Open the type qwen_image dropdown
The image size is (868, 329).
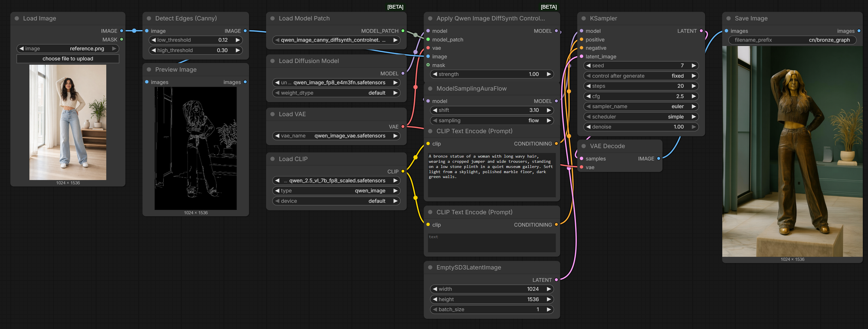click(336, 191)
